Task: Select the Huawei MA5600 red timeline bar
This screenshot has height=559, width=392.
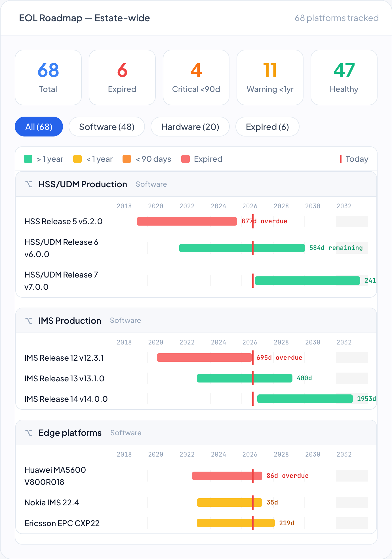Action: pos(227,476)
